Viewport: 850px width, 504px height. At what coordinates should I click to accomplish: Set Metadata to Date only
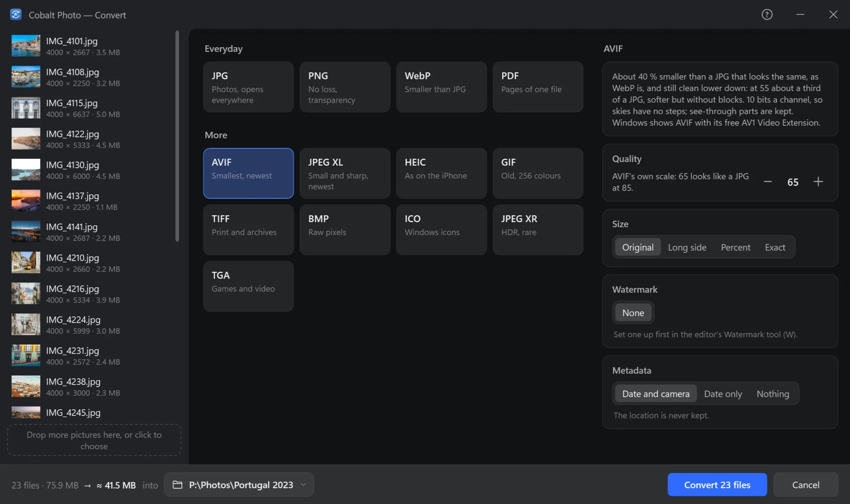click(723, 394)
